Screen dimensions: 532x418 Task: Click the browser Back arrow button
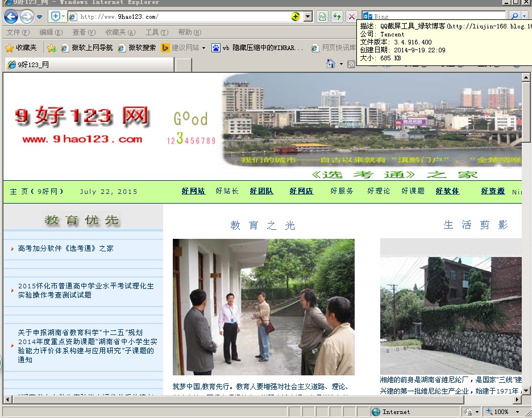(11, 16)
